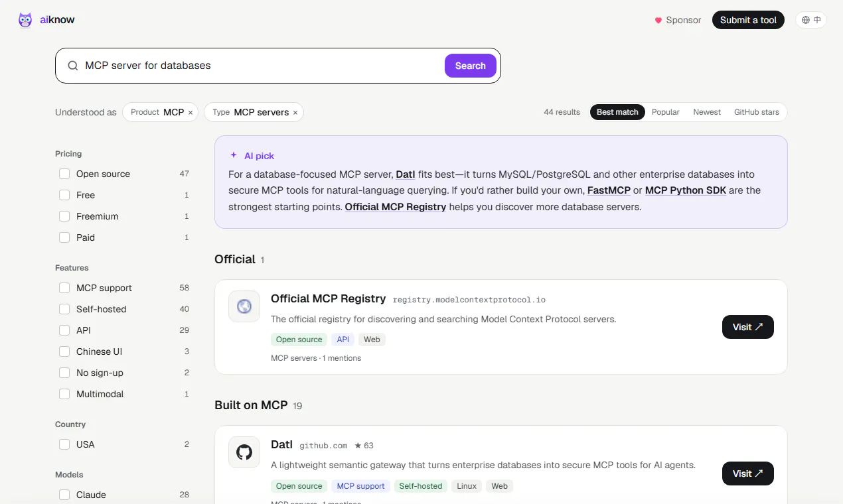The width and height of the screenshot is (843, 504).
Task: Click Visit button for Datl
Action: click(x=748, y=473)
